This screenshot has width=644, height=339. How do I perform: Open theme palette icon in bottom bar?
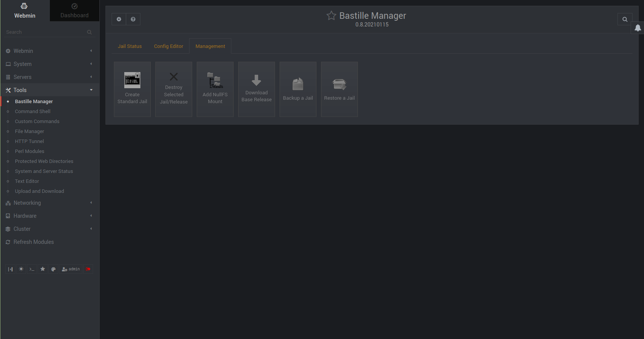point(53,269)
